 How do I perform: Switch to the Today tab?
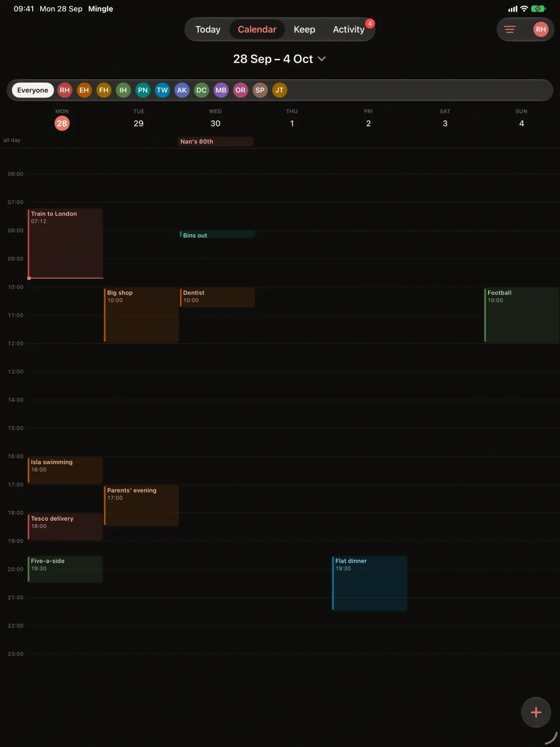(208, 29)
